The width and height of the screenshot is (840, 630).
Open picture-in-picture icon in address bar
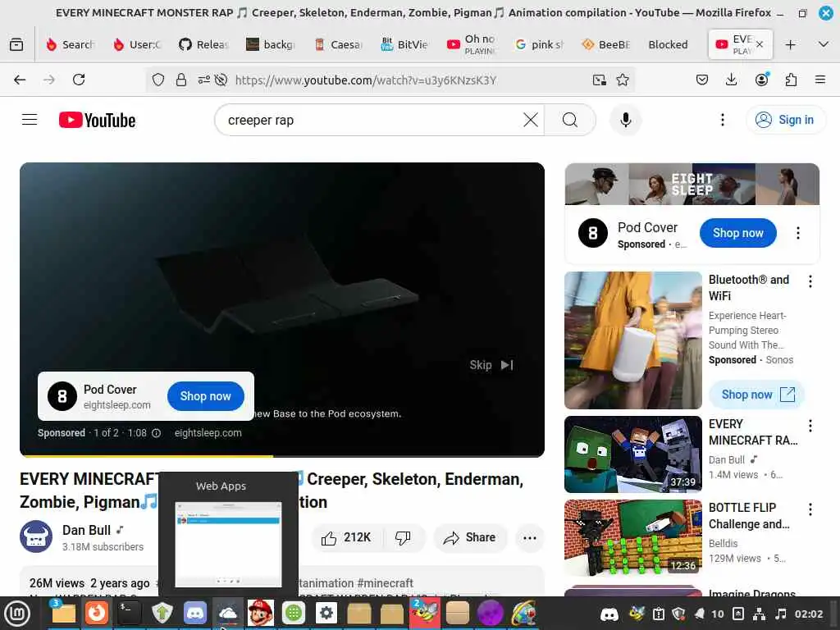[x=600, y=80]
